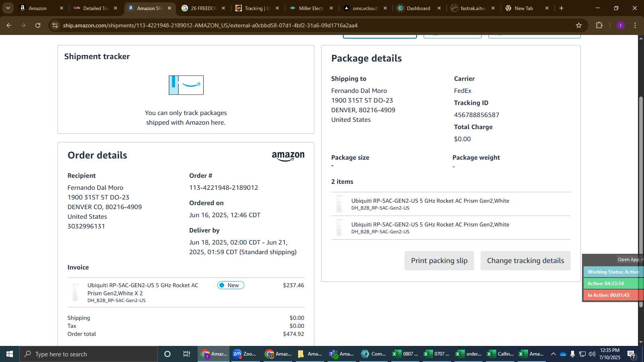Open the site information icon in address bar
Image resolution: width=644 pixels, height=362 pixels.
55,25
